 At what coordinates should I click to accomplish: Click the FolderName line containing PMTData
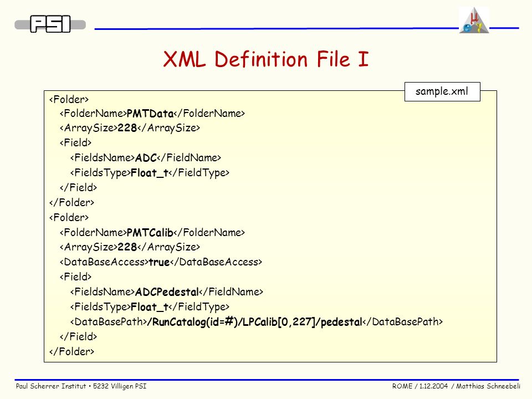click(152, 113)
